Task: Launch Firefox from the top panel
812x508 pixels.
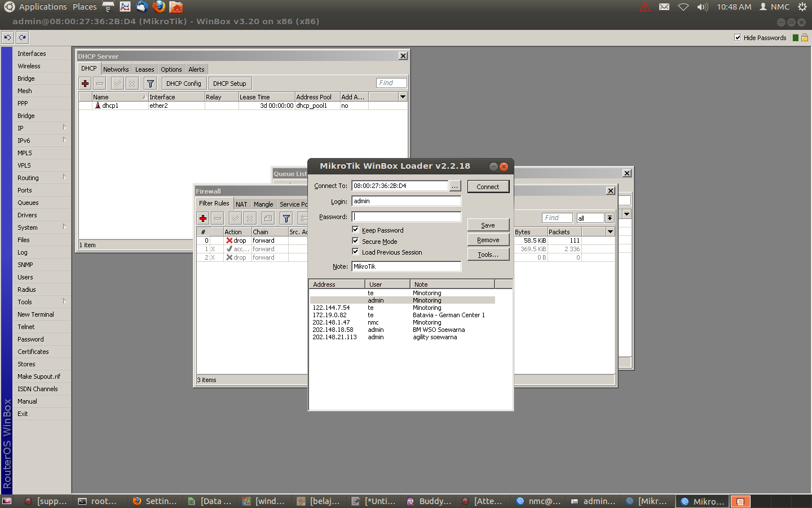Action: 159,7
